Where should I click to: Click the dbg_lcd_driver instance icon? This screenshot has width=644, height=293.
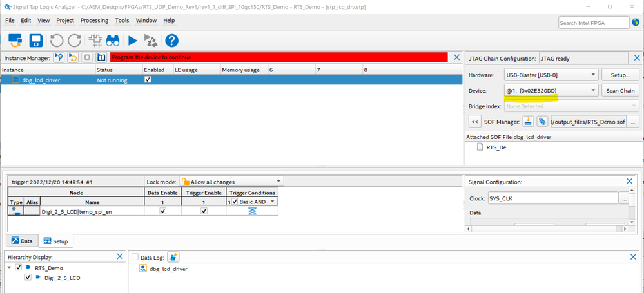[x=15, y=80]
